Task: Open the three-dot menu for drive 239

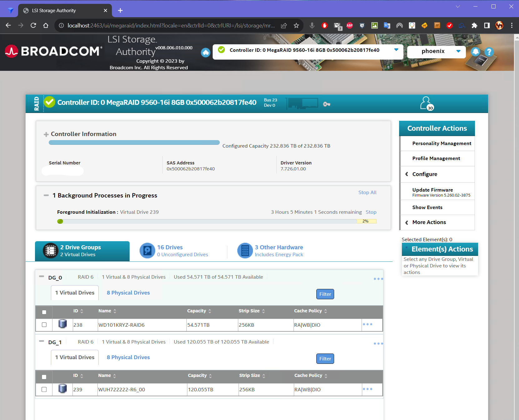Action: click(x=367, y=389)
